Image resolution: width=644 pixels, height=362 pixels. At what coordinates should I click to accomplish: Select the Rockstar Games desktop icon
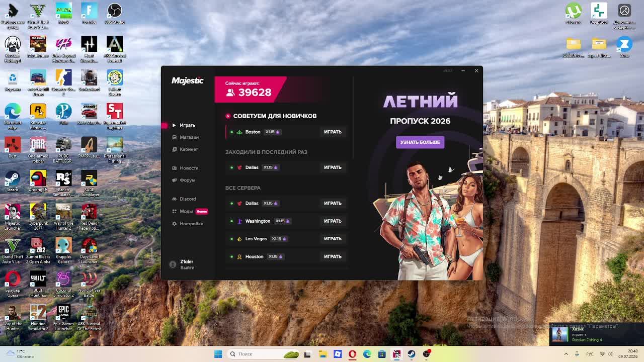point(38,117)
